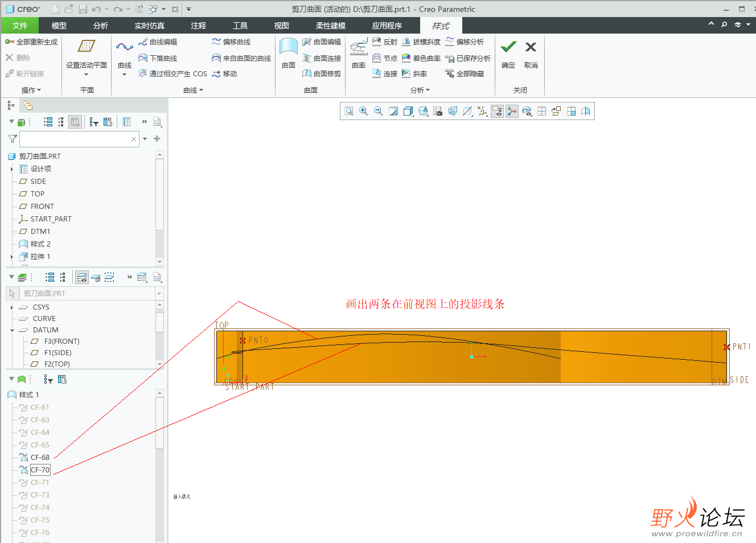Switch to Analysis (分析) ribbon tab
Screen dimensions: 756x543
click(x=101, y=26)
